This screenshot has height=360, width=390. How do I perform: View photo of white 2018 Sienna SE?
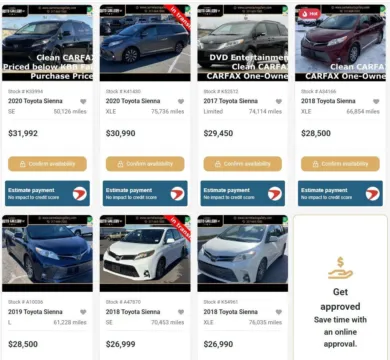[x=145, y=253]
